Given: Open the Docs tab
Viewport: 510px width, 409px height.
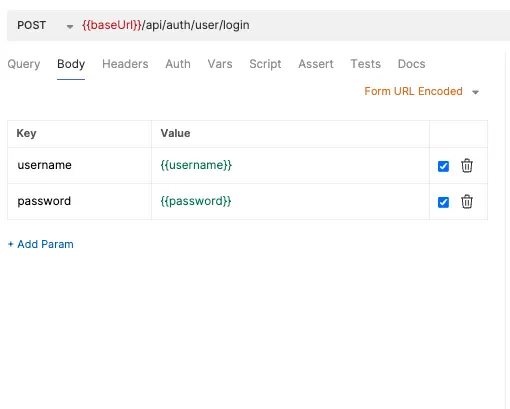Looking at the screenshot, I should pos(412,64).
